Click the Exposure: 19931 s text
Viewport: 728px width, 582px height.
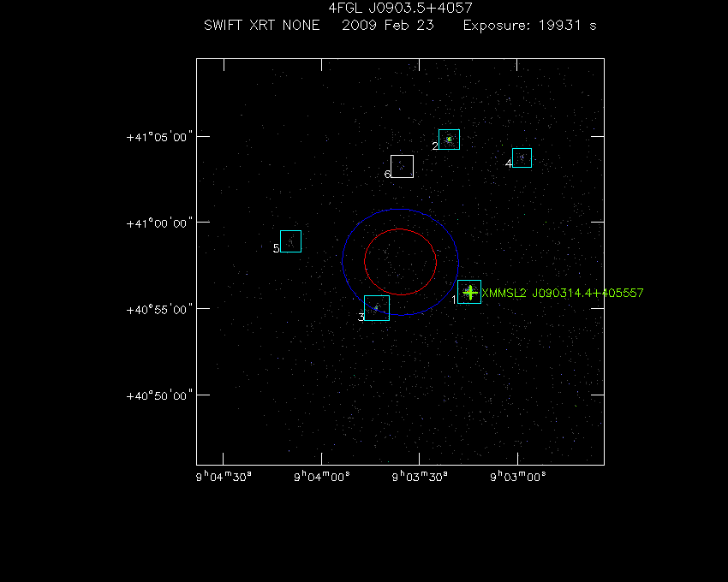click(530, 25)
